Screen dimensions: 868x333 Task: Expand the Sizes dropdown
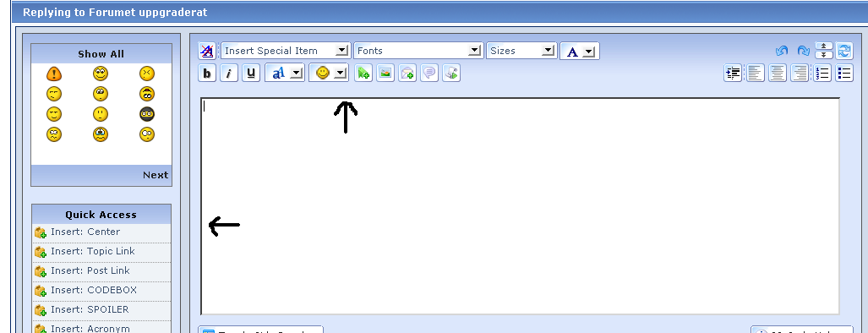[x=521, y=51]
